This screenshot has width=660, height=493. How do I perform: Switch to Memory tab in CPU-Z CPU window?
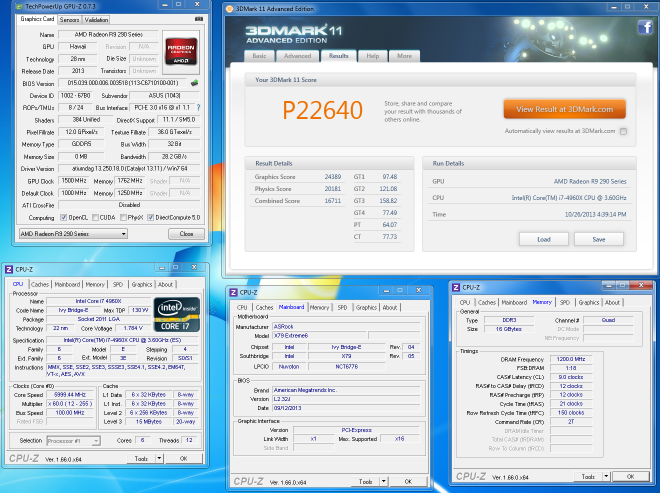(95, 285)
